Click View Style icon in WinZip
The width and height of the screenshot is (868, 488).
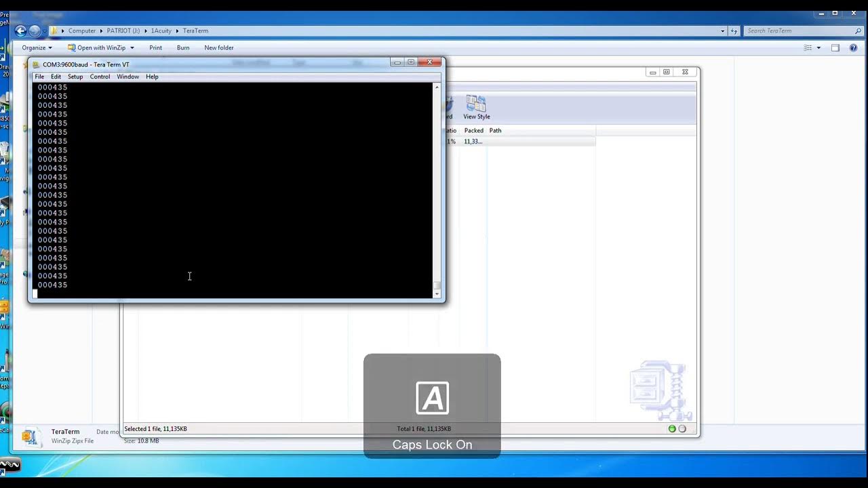coord(476,107)
